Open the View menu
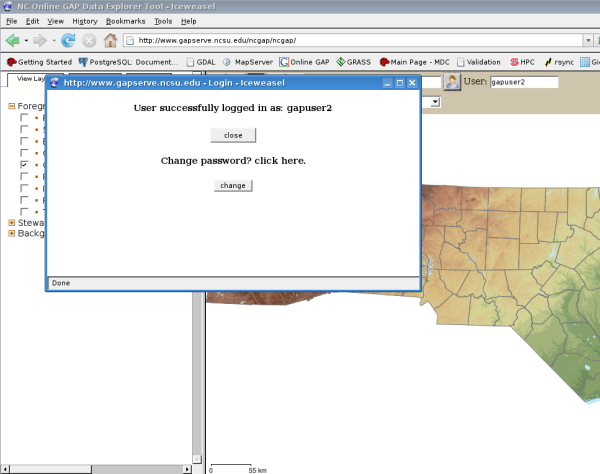The image size is (600, 474). pos(55,21)
